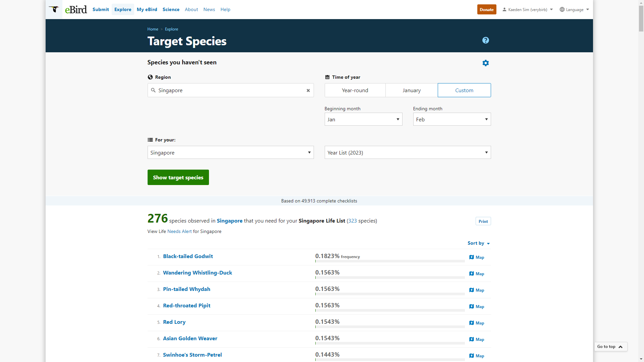Select January time of year option

pyautogui.click(x=412, y=90)
